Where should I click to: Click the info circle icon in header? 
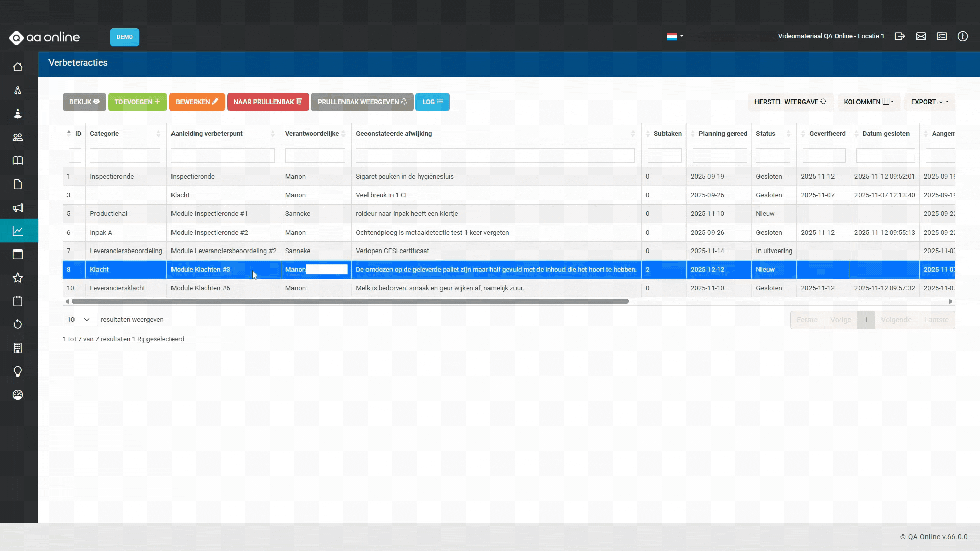962,36
